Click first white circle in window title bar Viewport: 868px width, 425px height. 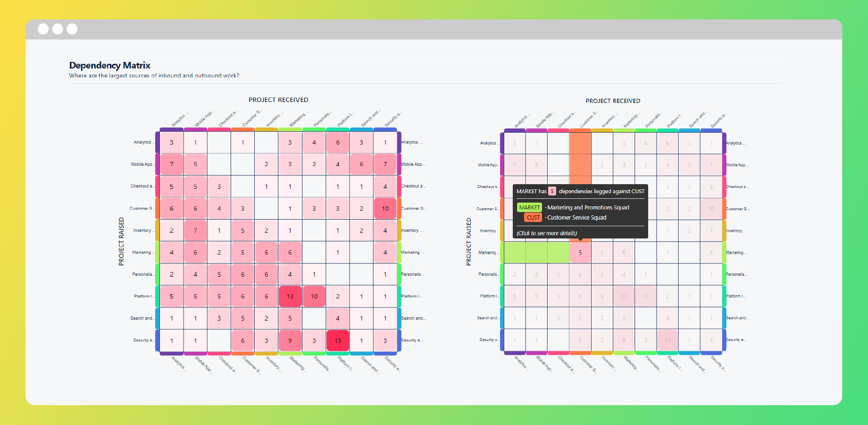[x=43, y=29]
